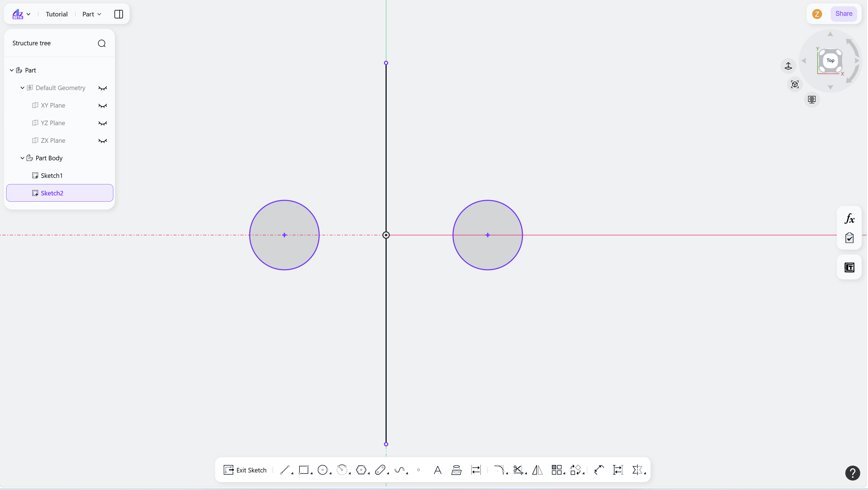Image resolution: width=868 pixels, height=490 pixels.
Task: Click the symmetry constraint tool
Action: click(x=637, y=470)
